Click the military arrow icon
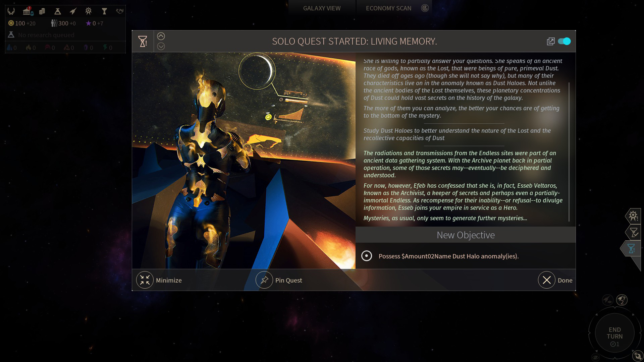 coord(73,11)
